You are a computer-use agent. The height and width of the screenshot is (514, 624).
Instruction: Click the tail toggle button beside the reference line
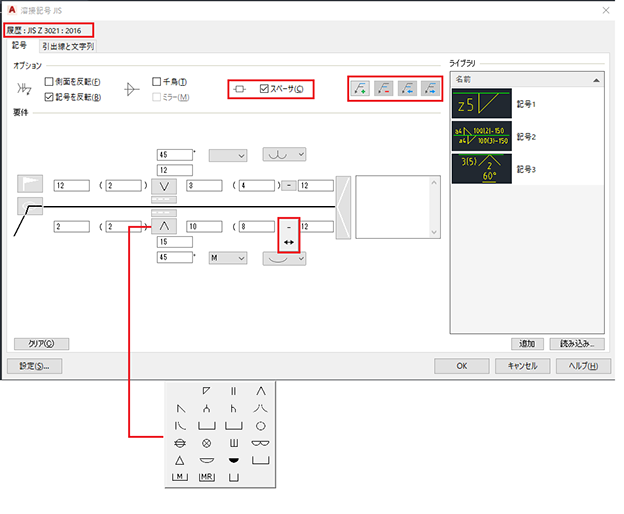click(343, 208)
